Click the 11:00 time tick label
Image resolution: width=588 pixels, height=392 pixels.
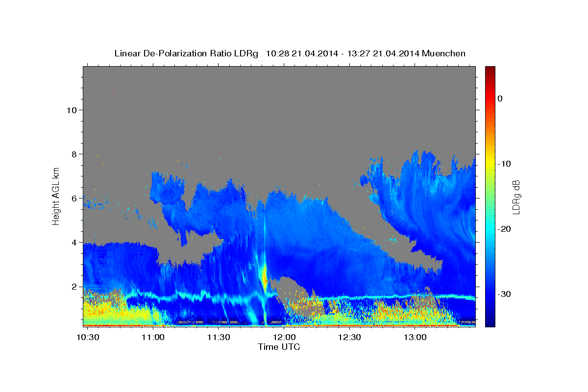click(153, 338)
